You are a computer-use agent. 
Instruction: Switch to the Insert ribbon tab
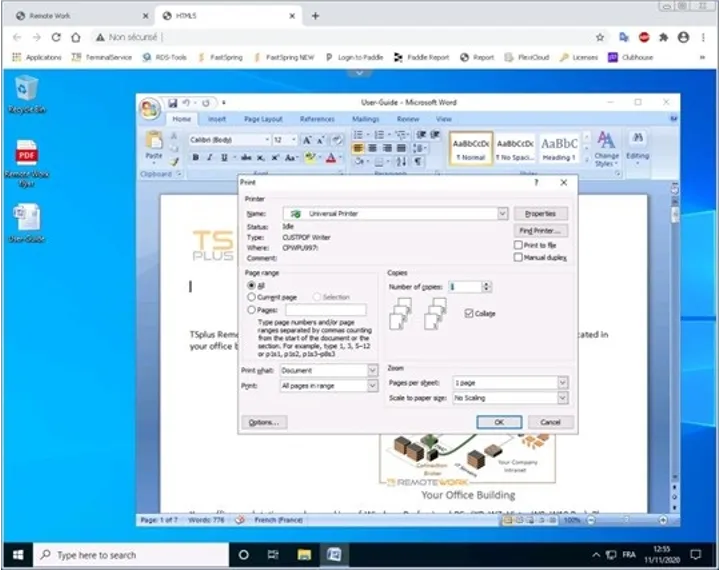(217, 119)
